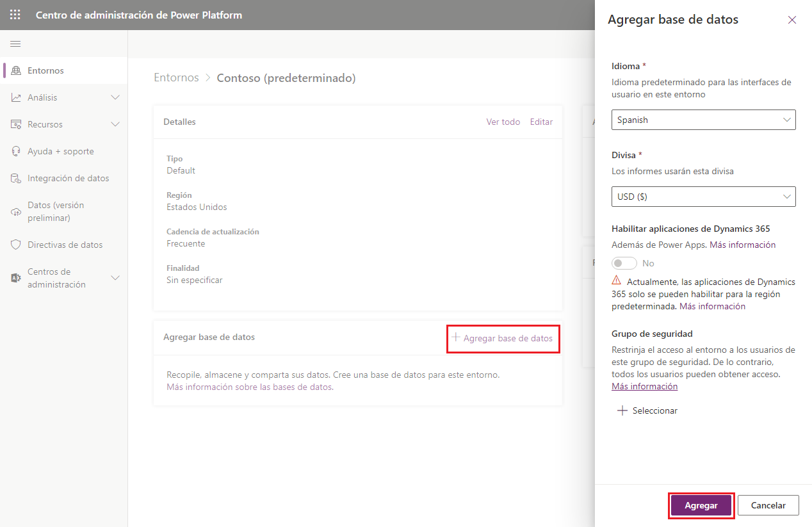The height and width of the screenshot is (527, 812).
Task: Collapse the navigation hamburger menu
Action: coord(15,44)
